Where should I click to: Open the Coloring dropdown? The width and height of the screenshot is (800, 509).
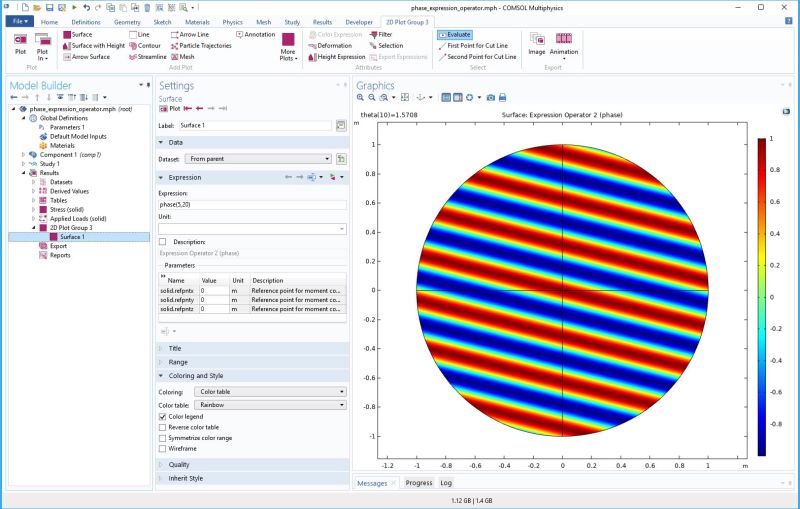coord(270,392)
